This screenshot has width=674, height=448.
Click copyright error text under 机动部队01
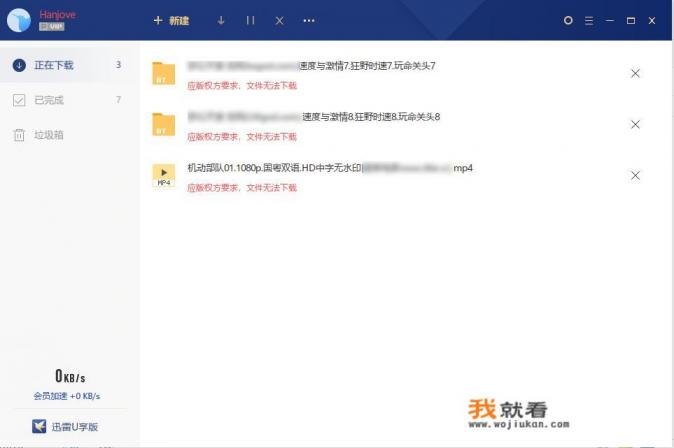242,187
